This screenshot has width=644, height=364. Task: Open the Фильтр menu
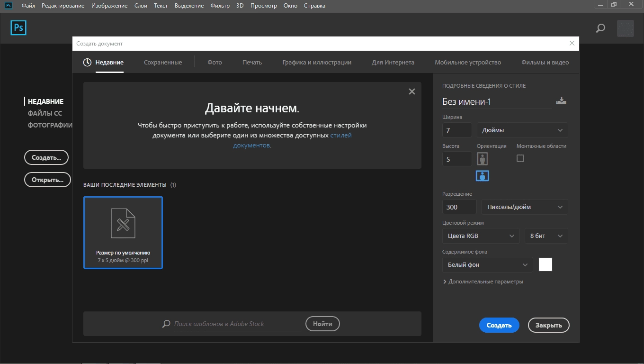point(220,6)
